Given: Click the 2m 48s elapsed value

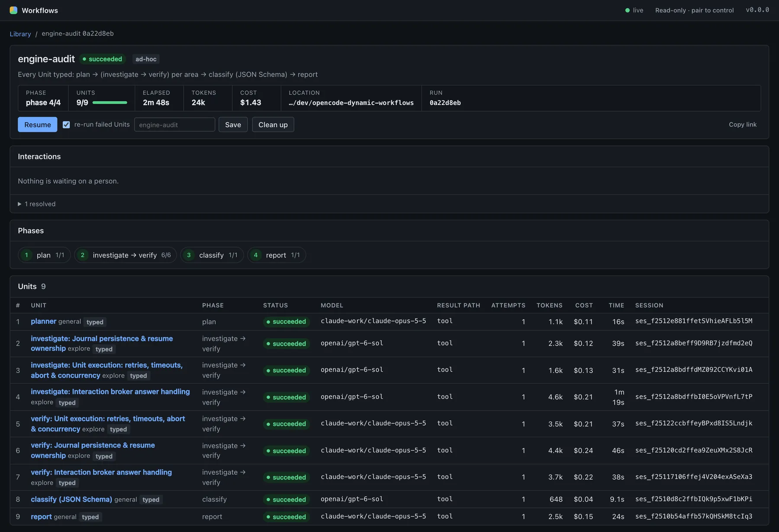Looking at the screenshot, I should pyautogui.click(x=156, y=103).
